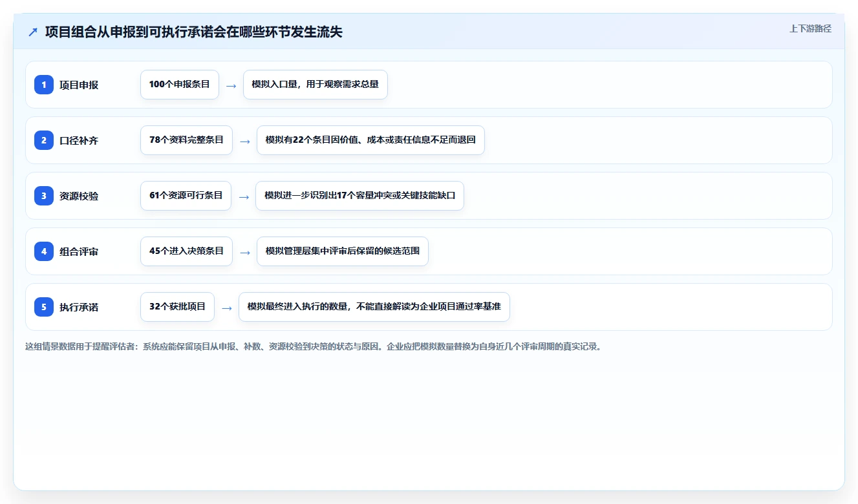Select step number 5 badge
The image size is (858, 504).
point(44,307)
